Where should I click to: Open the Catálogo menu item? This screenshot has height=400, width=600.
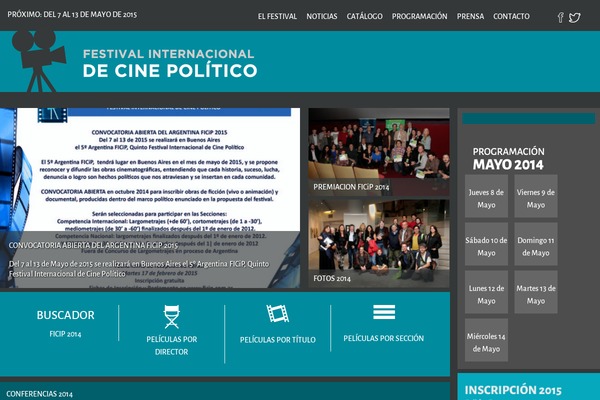tap(365, 16)
